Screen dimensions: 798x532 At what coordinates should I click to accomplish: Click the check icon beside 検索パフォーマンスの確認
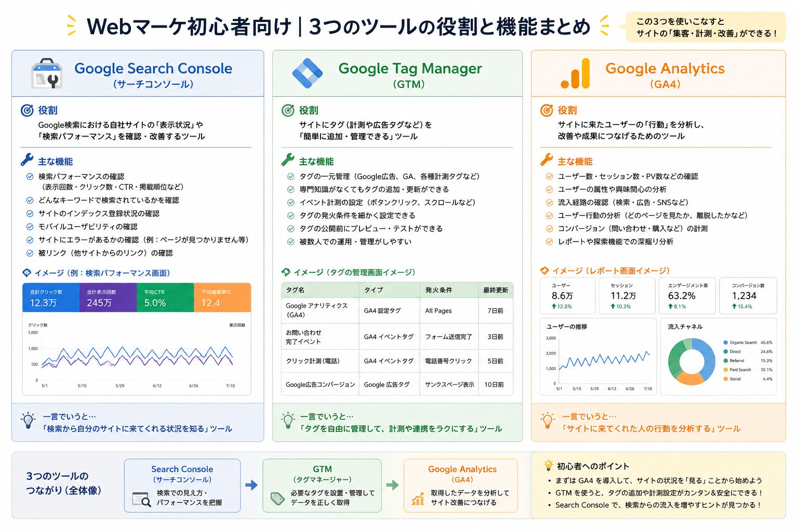pyautogui.click(x=30, y=177)
